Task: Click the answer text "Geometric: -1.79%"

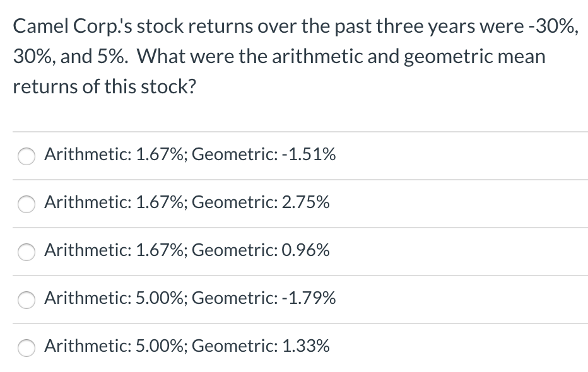Action: point(265,298)
